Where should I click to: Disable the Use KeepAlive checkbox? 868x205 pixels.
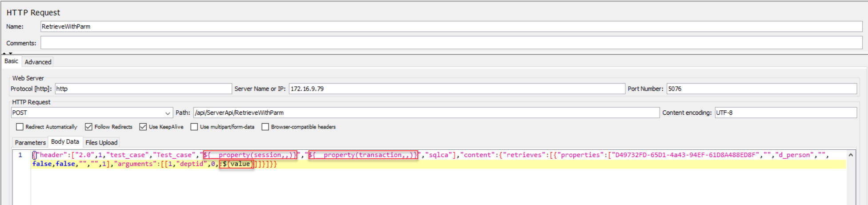pyautogui.click(x=143, y=127)
